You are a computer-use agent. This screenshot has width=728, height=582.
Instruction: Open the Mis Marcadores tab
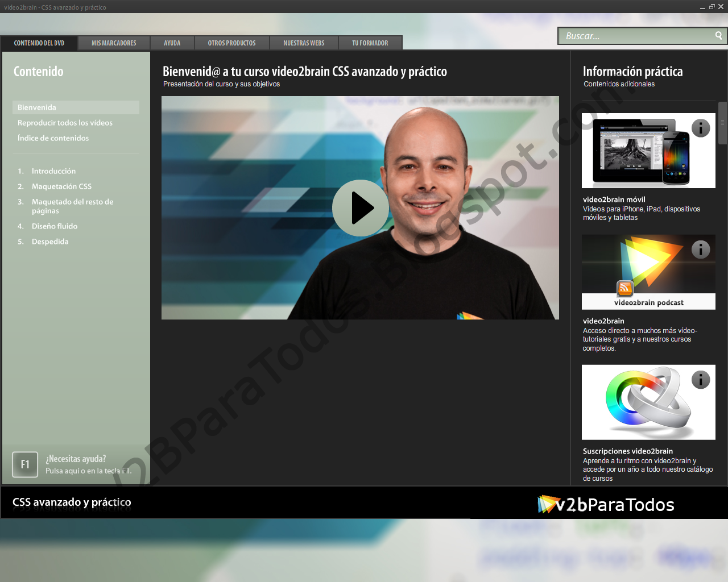click(114, 43)
